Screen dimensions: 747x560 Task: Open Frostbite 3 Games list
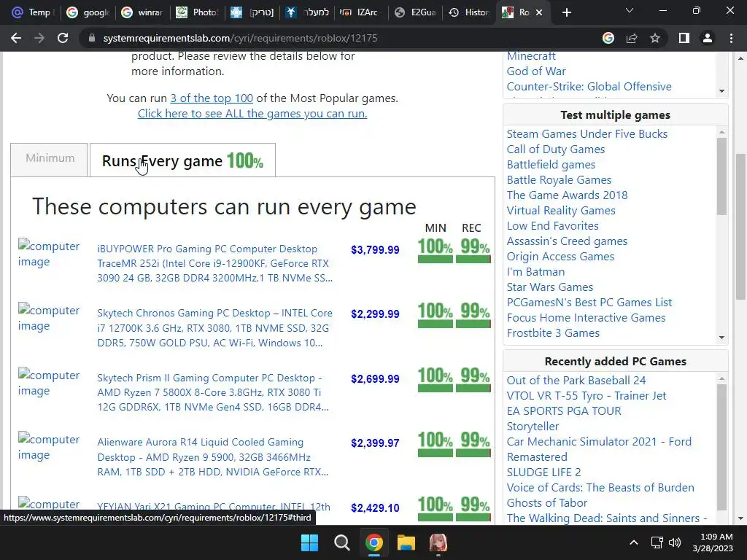coord(553,332)
